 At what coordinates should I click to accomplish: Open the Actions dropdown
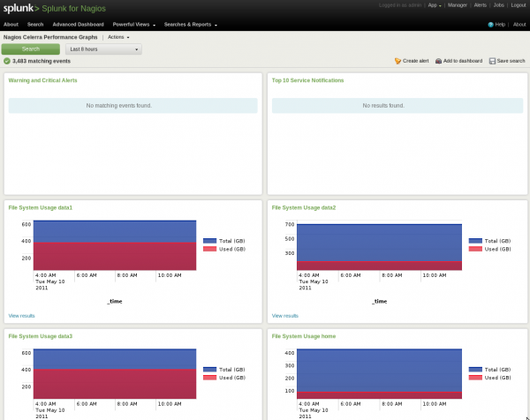point(118,38)
